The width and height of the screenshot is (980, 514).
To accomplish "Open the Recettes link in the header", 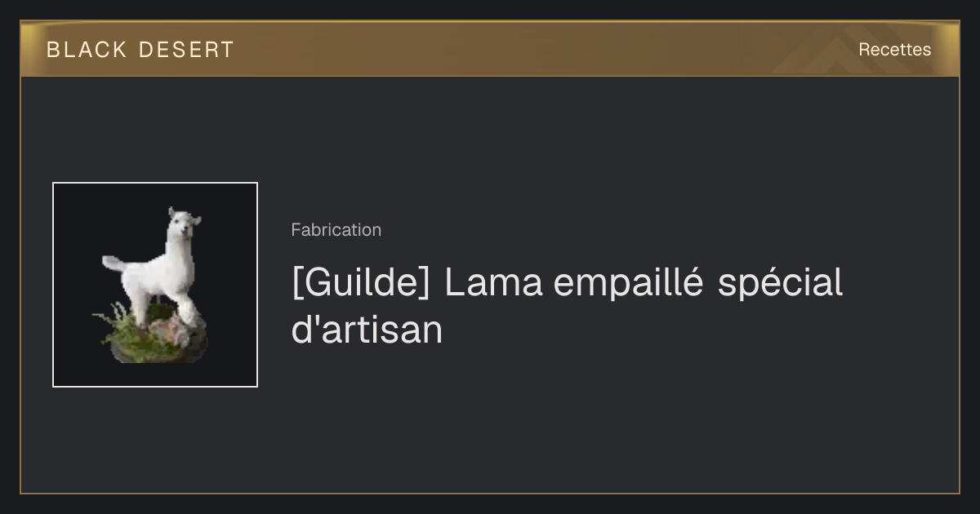I will 894,50.
